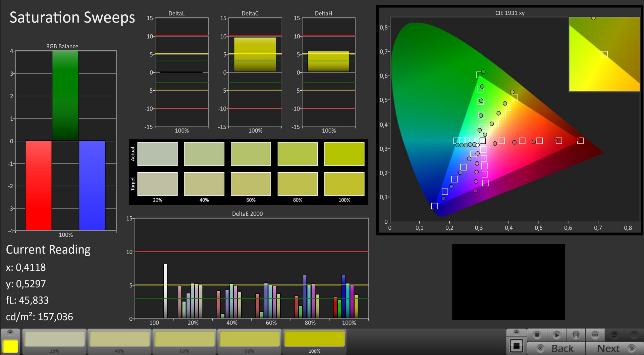Take a single reading with the bracket icon

(576, 335)
